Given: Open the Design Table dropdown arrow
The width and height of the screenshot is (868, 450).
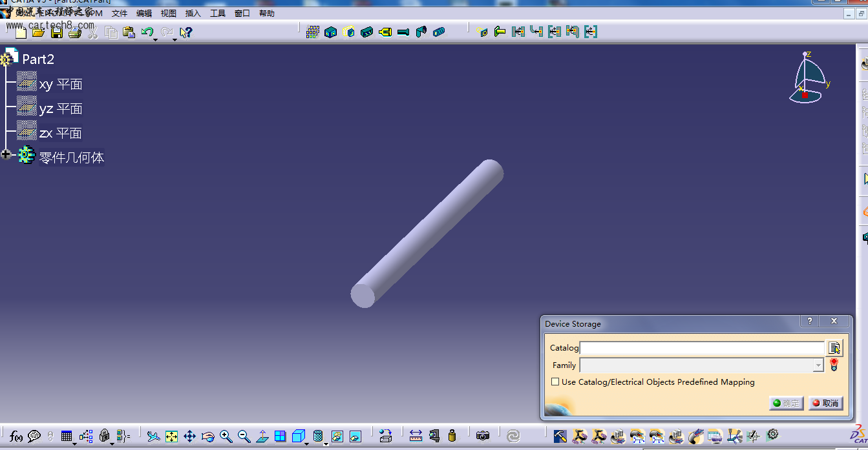Looking at the screenshot, I should tap(75, 444).
